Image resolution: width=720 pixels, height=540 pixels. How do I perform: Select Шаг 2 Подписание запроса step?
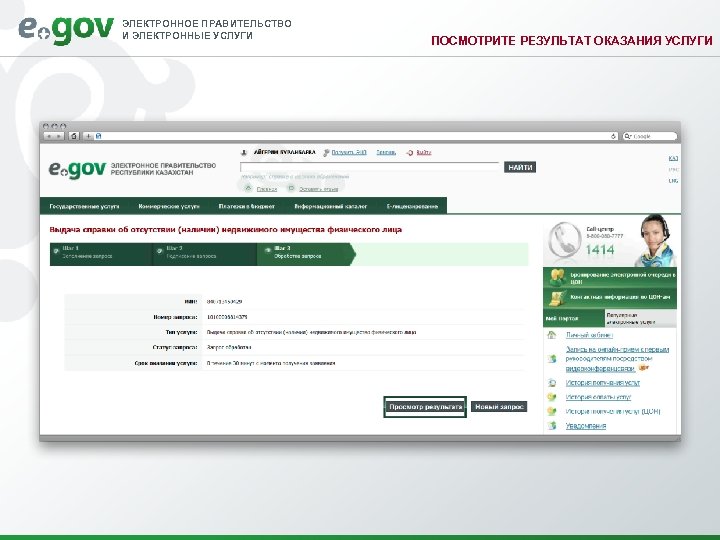[205, 254]
